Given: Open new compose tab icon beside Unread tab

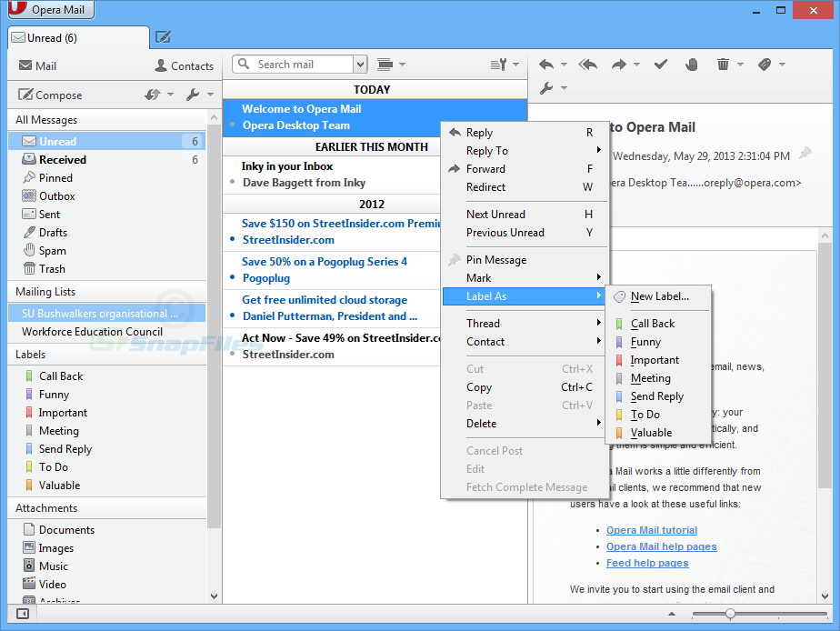Looking at the screenshot, I should coord(163,37).
